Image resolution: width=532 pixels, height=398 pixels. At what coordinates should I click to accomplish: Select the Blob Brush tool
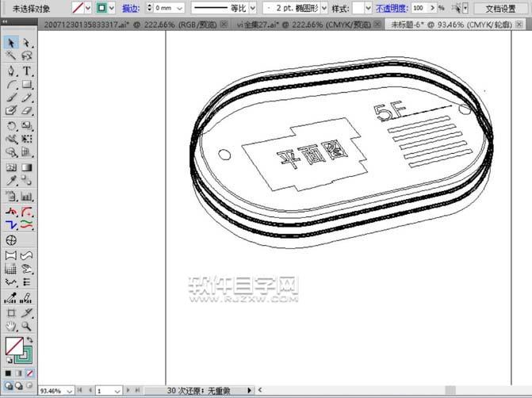[11, 111]
